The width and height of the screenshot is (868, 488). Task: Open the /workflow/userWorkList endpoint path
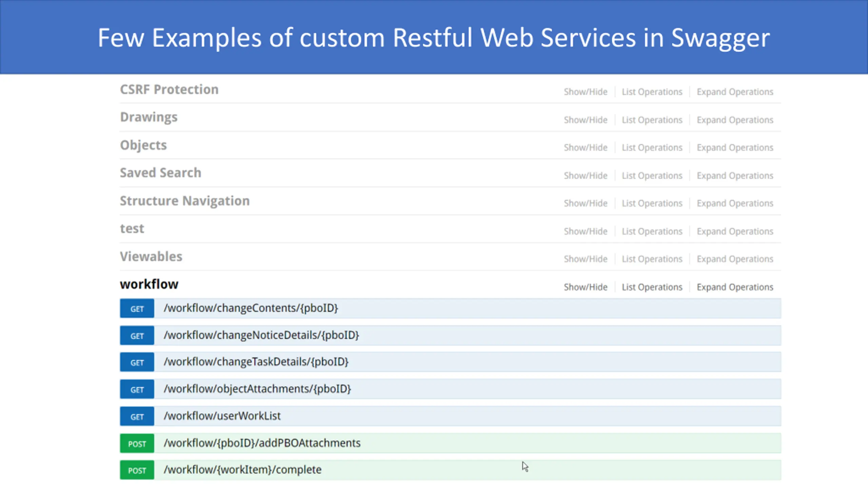[x=222, y=416]
